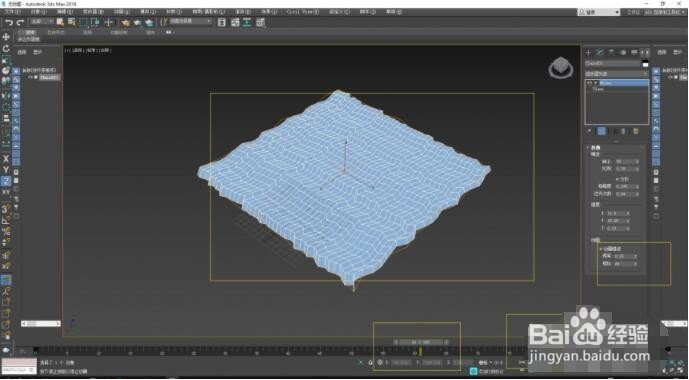
Task: Open the sign-in dropdown in title bar
Action: pos(598,12)
